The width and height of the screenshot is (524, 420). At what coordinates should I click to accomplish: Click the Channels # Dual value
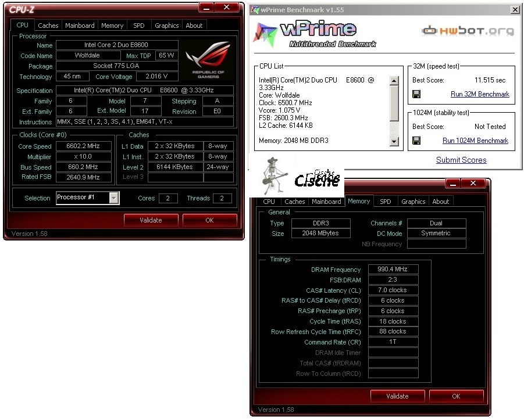pyautogui.click(x=436, y=223)
